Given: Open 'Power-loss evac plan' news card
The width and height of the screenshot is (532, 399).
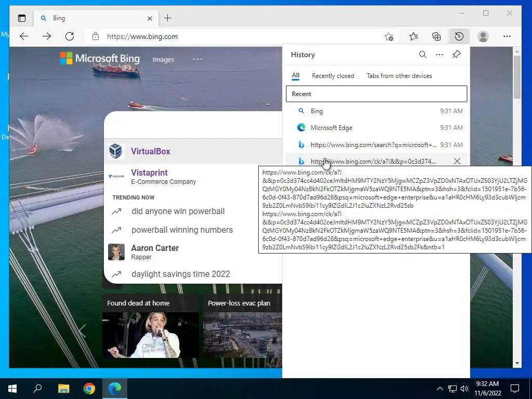Looking at the screenshot, I should (243, 326).
